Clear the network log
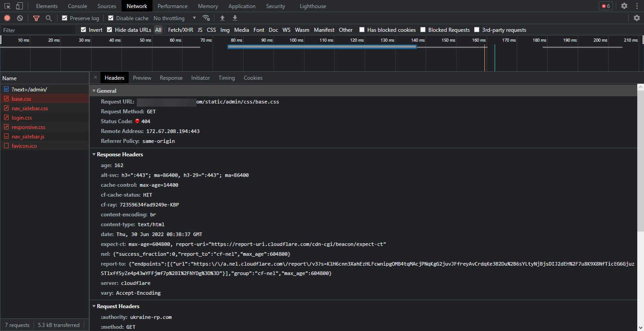Viewport: 644px width, 331px height. 20,18
